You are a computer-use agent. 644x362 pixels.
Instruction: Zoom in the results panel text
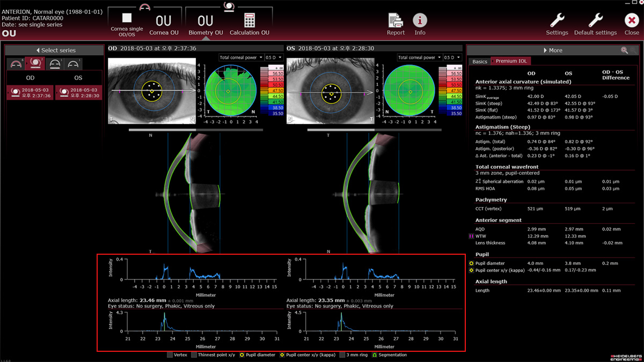pos(624,50)
